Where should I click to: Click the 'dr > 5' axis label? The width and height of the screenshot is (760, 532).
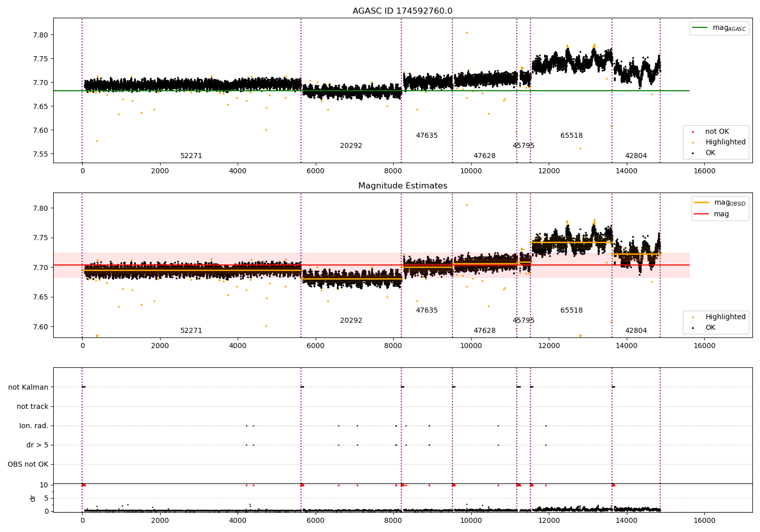(37, 445)
